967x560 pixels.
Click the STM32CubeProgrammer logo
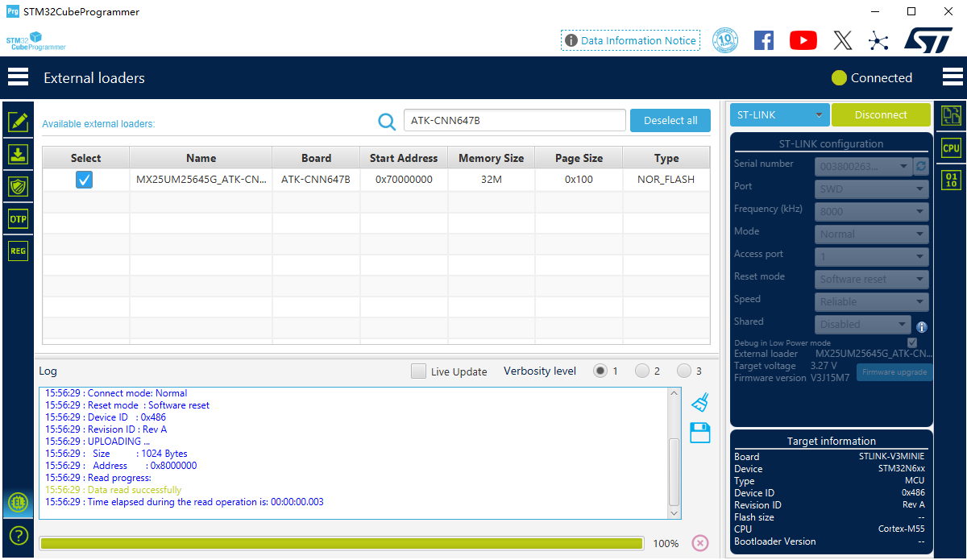35,41
